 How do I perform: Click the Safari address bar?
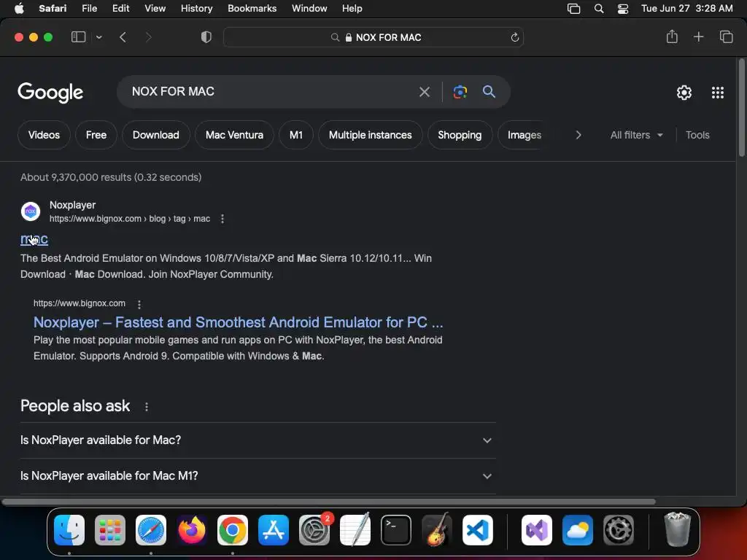373,37
